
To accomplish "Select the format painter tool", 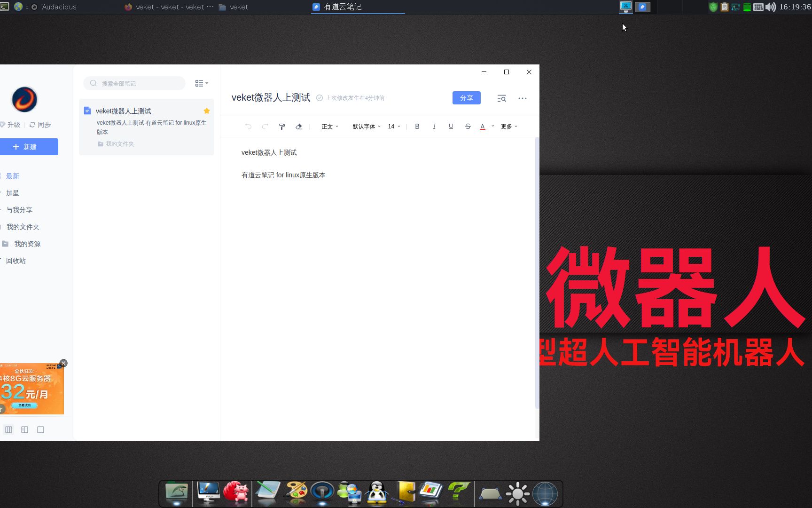I will 282,127.
